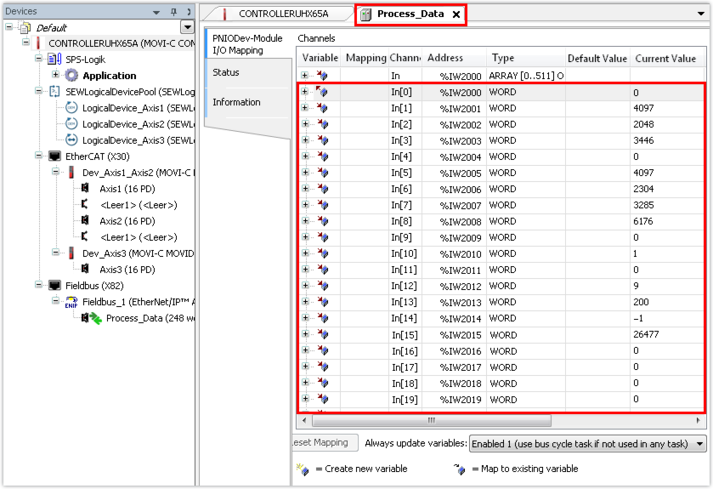Click the Fieldbus_1 EtherNet/IP icon
713x489 pixels.
pos(71,302)
